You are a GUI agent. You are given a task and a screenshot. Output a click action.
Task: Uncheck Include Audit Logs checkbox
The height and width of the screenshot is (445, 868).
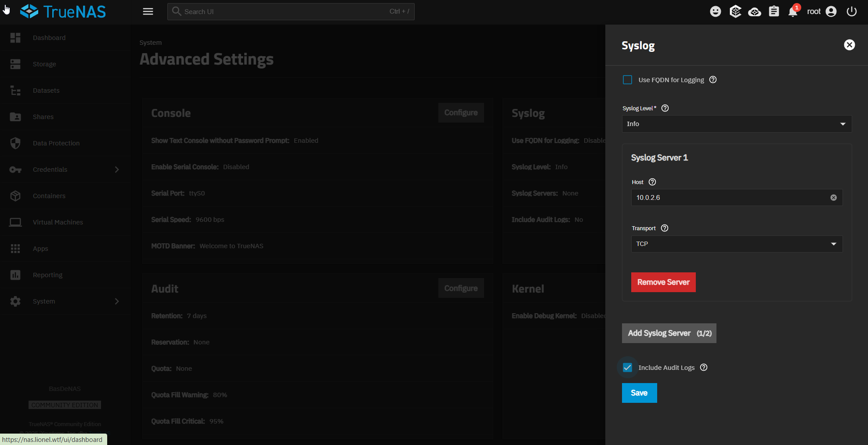coord(627,368)
